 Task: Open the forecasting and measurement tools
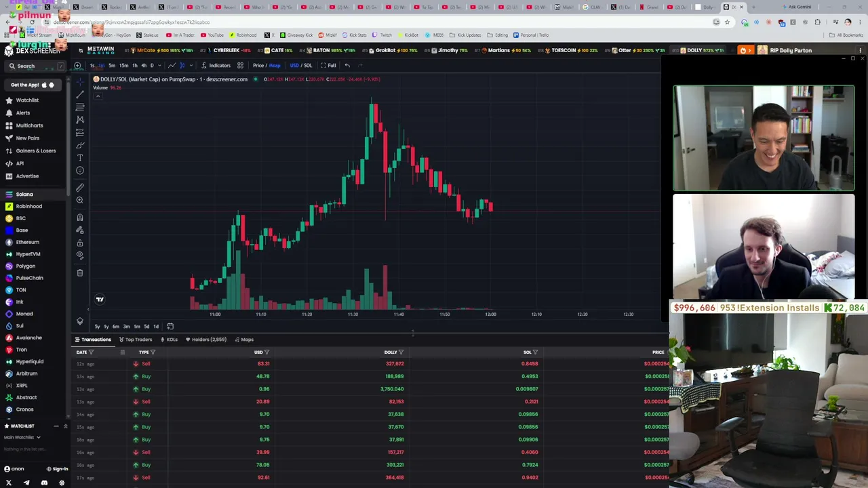(80, 133)
